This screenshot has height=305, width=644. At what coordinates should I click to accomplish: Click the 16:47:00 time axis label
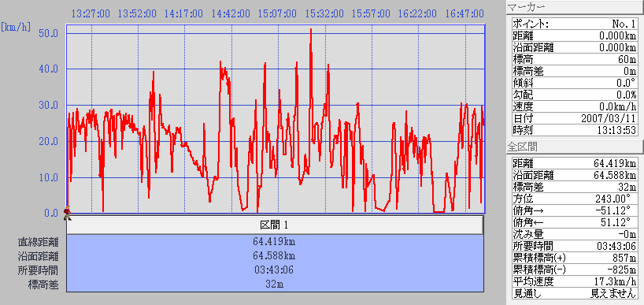click(x=464, y=13)
